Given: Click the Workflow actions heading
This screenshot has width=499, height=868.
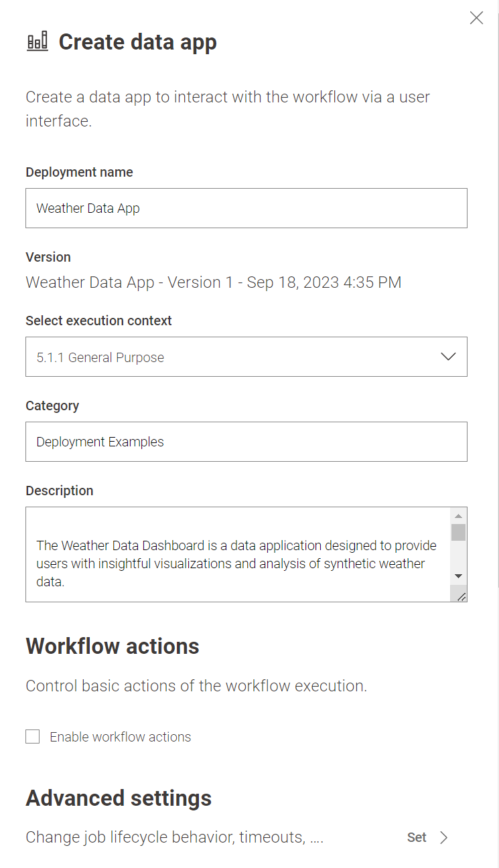Looking at the screenshot, I should [113, 646].
